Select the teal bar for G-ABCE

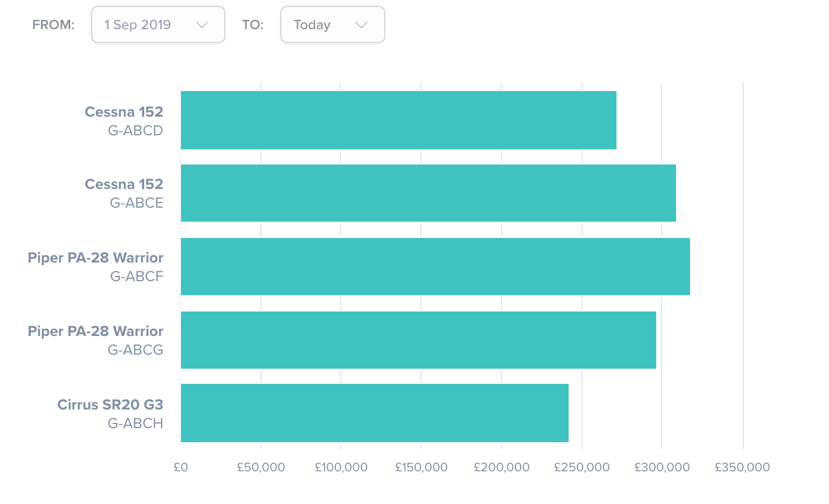coord(428,193)
